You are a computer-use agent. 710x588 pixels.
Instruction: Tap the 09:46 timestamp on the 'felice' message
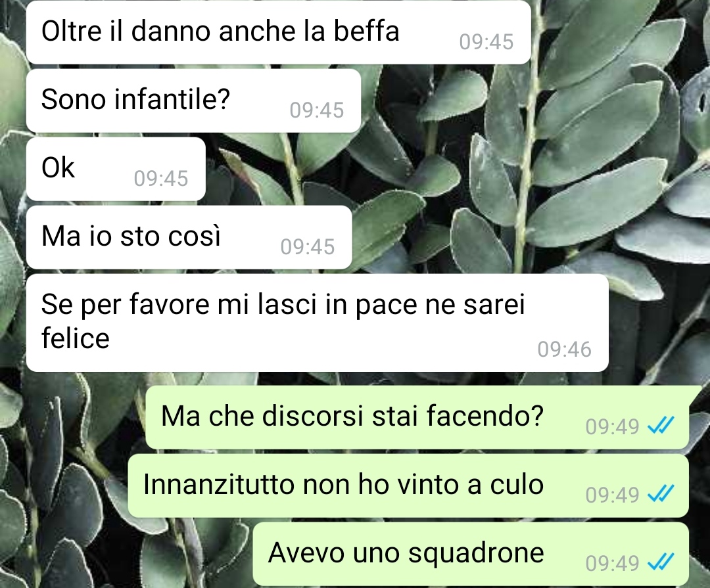(x=564, y=350)
